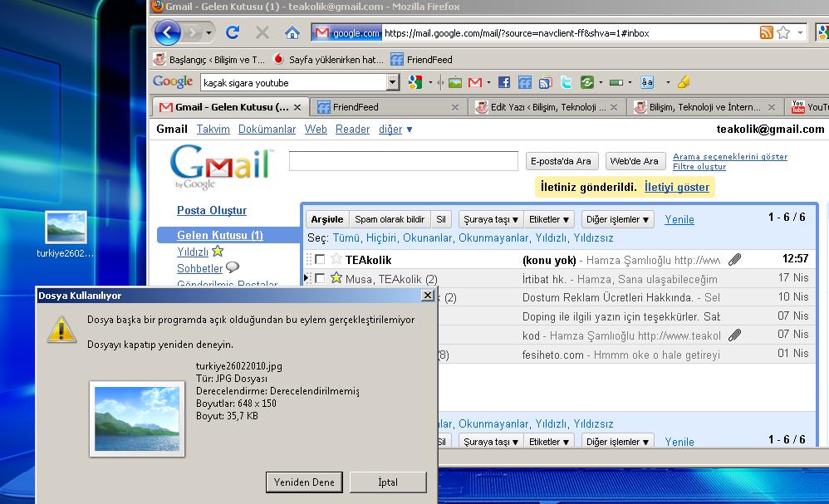Click inside the Gmail search field
The image size is (829, 504).
pyautogui.click(x=404, y=160)
